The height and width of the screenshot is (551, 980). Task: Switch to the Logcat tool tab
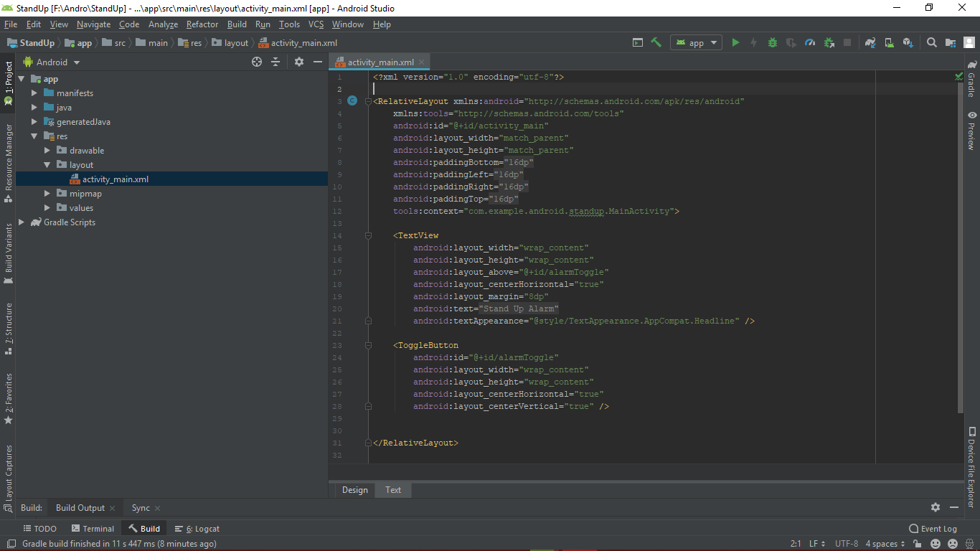197,529
